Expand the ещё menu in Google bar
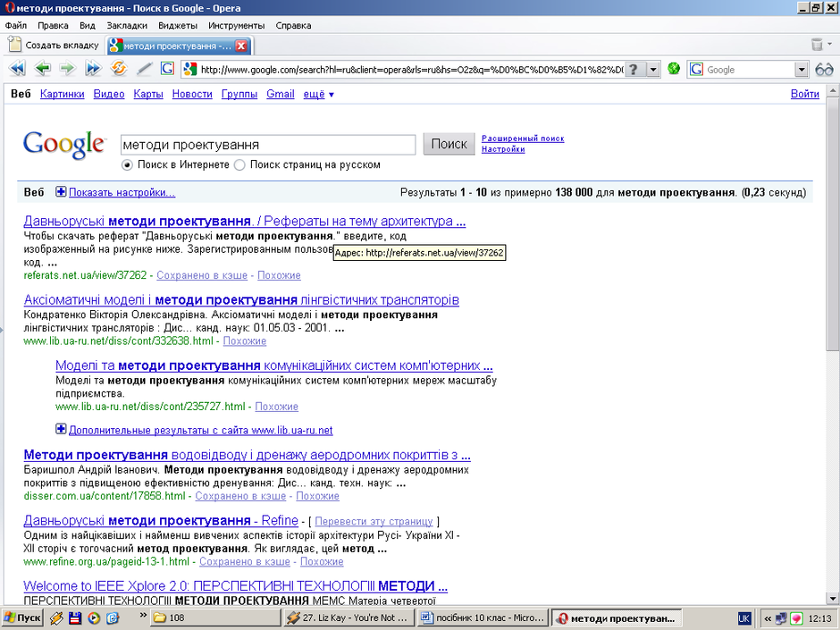Viewport: 840px width, 630px height. 319,95
